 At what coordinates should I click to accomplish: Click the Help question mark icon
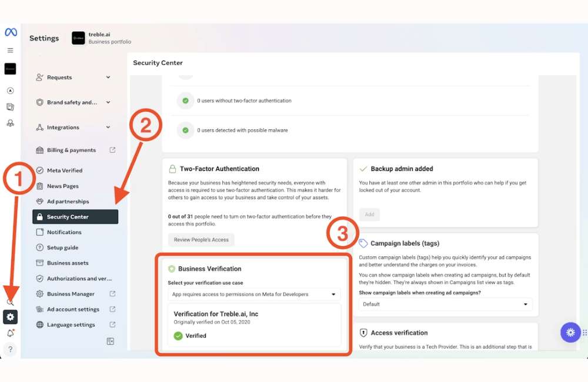point(10,350)
